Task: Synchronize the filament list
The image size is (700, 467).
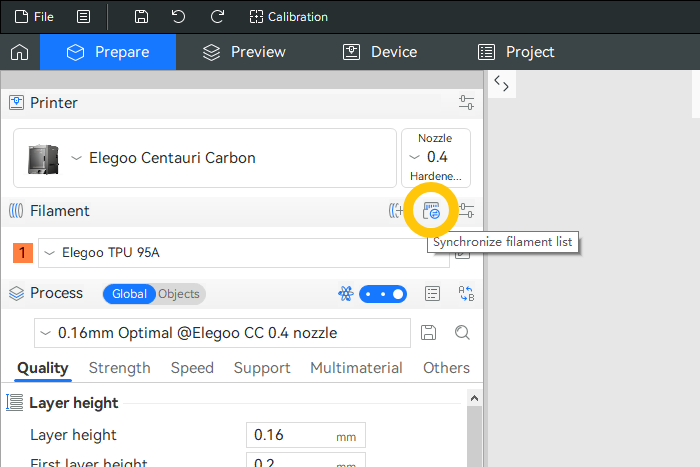Action: [431, 211]
